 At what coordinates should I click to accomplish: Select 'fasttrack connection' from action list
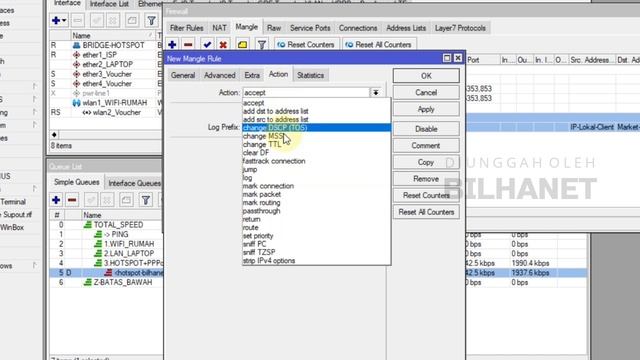pos(316,161)
